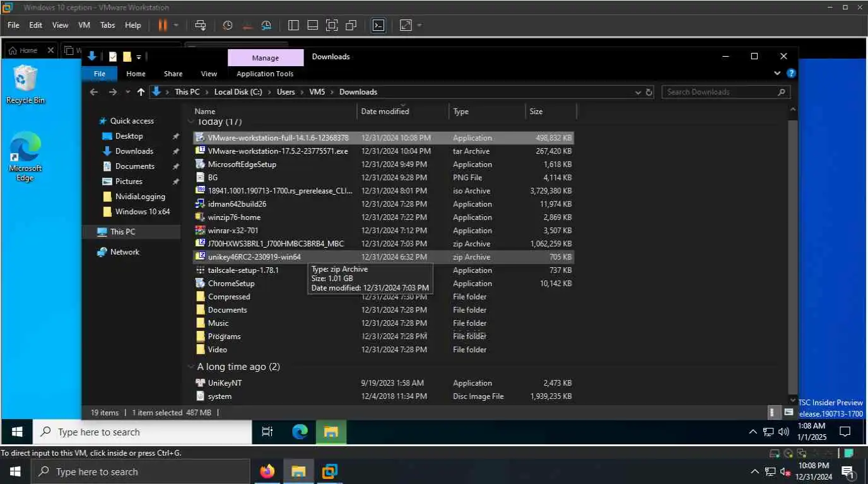Select NvidiaLogging folder in navigation pane
868x484 pixels.
tap(140, 197)
